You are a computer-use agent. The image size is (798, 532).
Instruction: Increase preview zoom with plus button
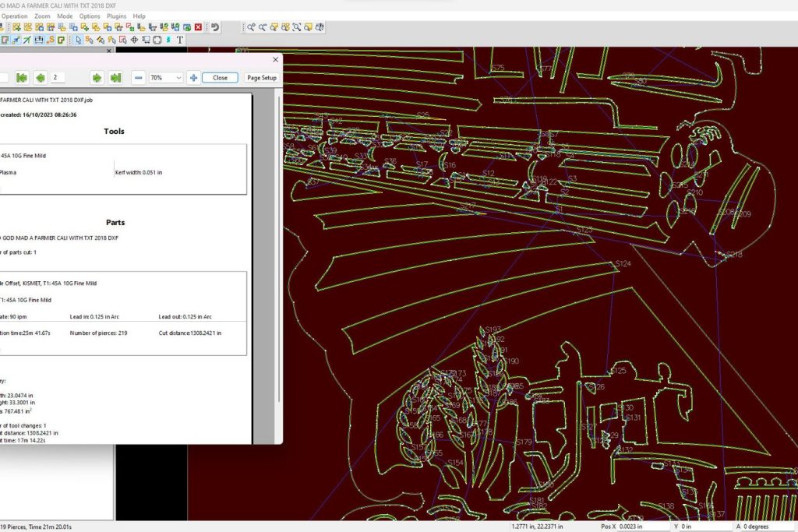pos(193,78)
